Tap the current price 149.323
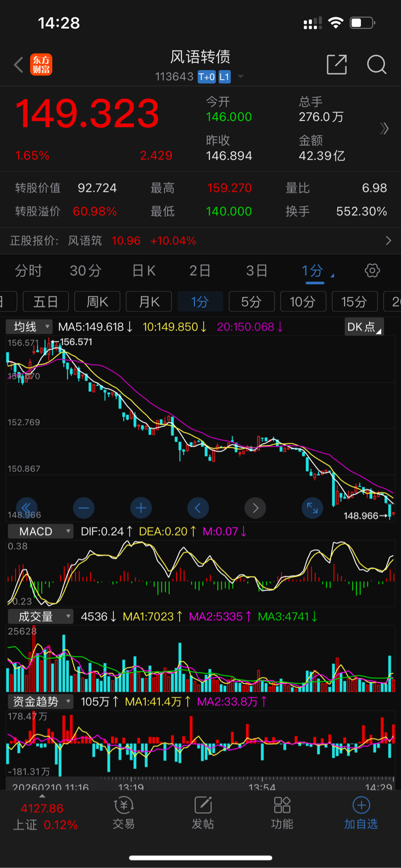401x868 pixels. [87, 113]
